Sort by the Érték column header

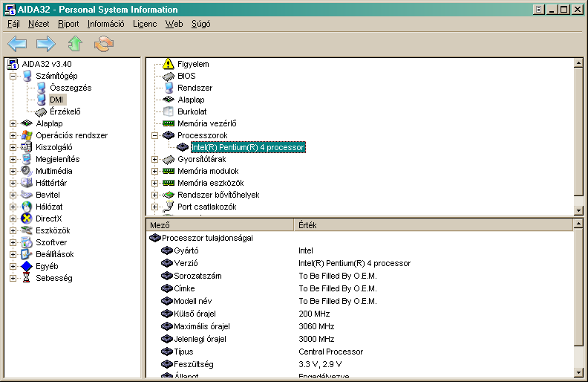click(x=434, y=225)
